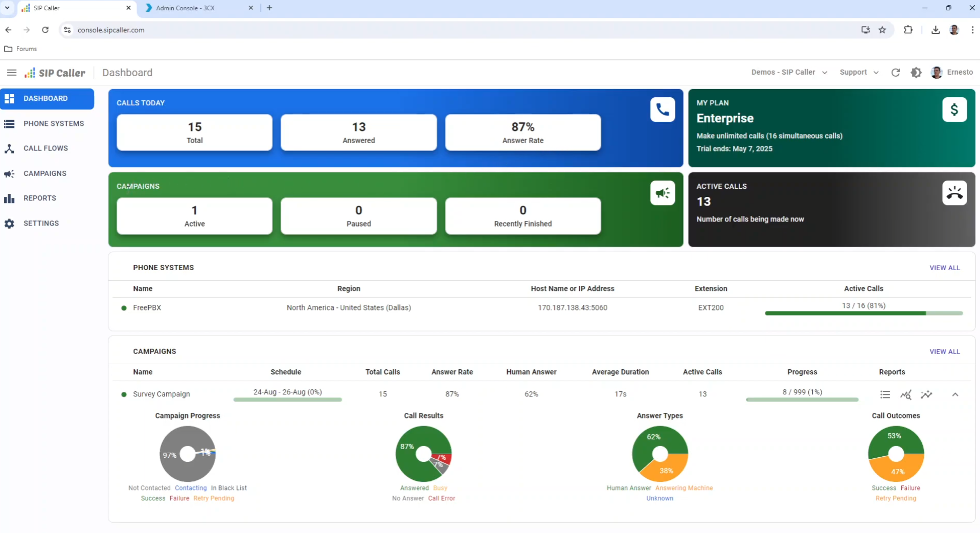980x533 pixels.
Task: Click View All in Campaigns section
Action: point(944,351)
